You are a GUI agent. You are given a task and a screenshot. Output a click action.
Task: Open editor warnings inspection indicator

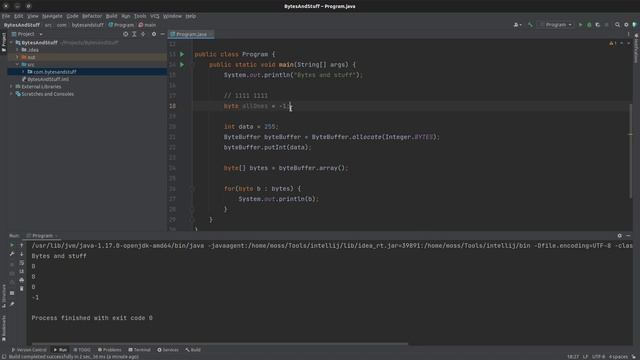(x=613, y=43)
